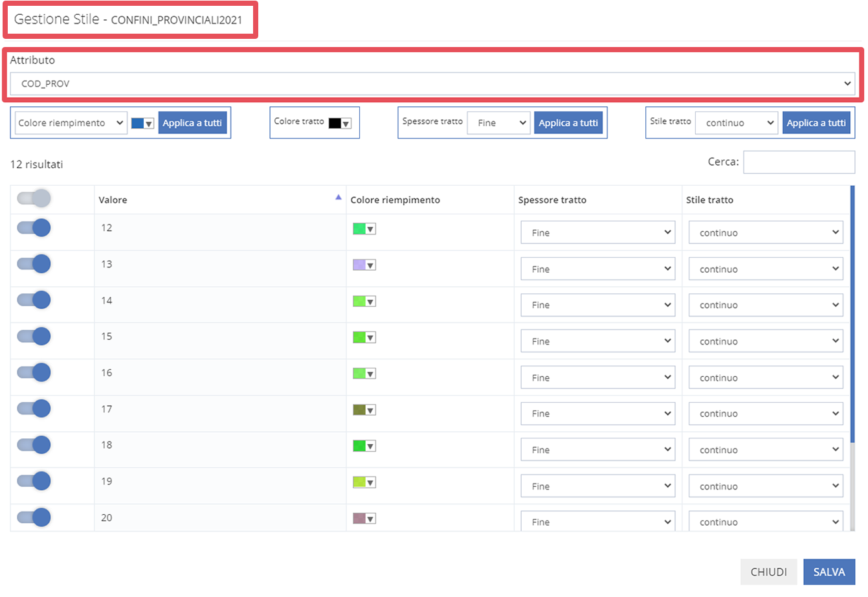Viewport: 868px width, 597px height.
Task: Turn off the switch for value 16
Action: [x=34, y=373]
